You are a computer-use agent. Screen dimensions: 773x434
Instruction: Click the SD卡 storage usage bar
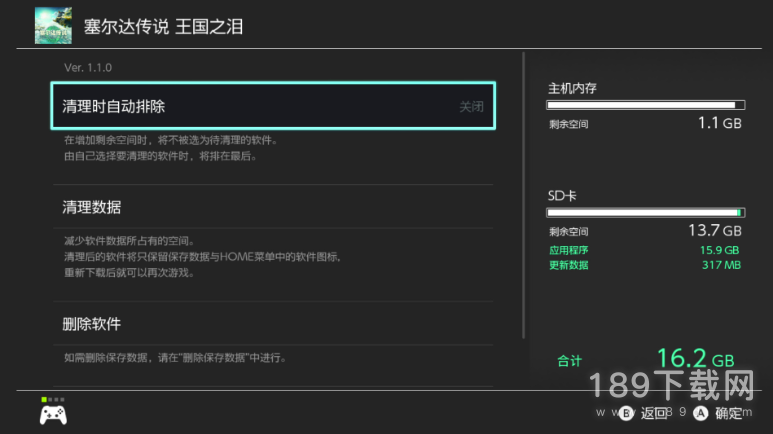coord(646,213)
